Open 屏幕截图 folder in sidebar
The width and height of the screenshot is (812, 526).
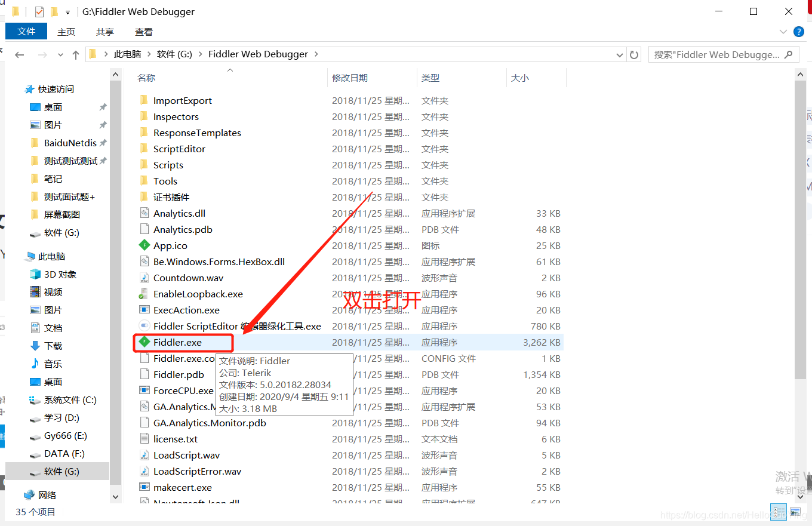(61, 214)
